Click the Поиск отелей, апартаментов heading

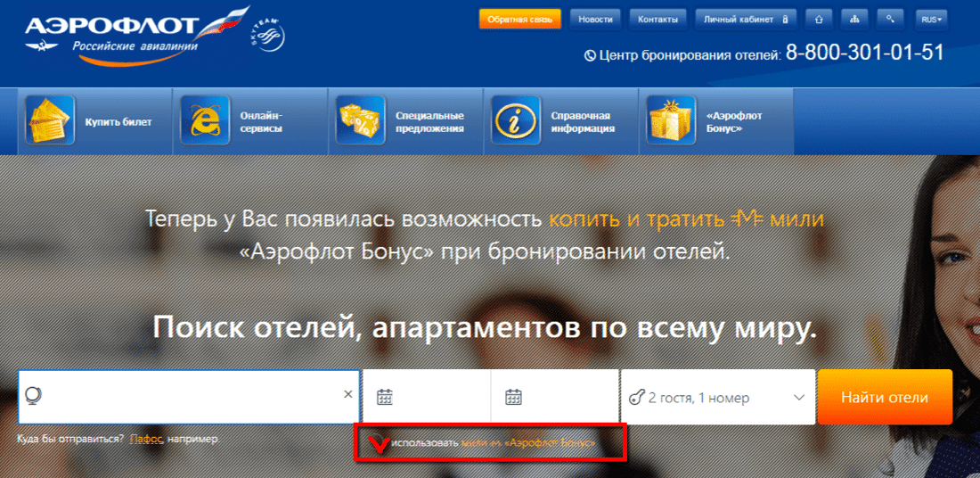coord(485,326)
